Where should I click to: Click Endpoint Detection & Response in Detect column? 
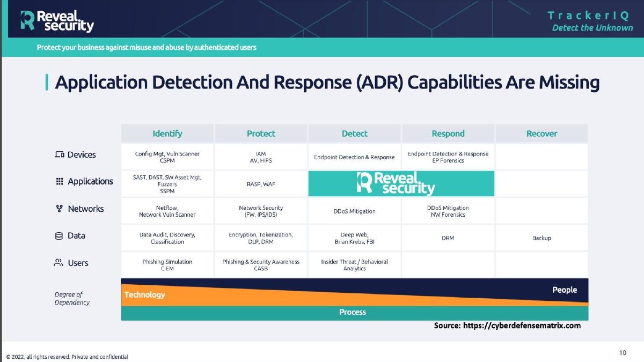click(354, 157)
